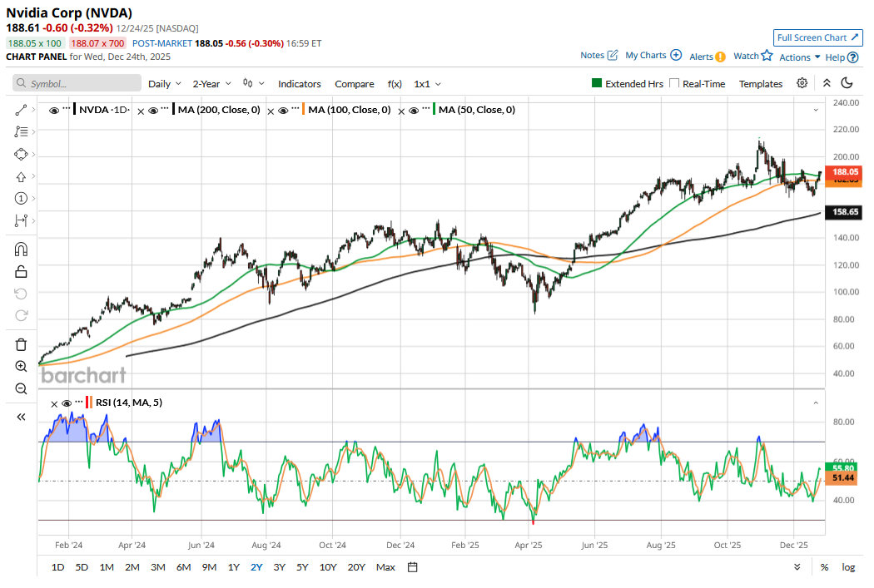Click the trash can delete drawings icon
Screen dimensions: 874x588
coord(21,344)
